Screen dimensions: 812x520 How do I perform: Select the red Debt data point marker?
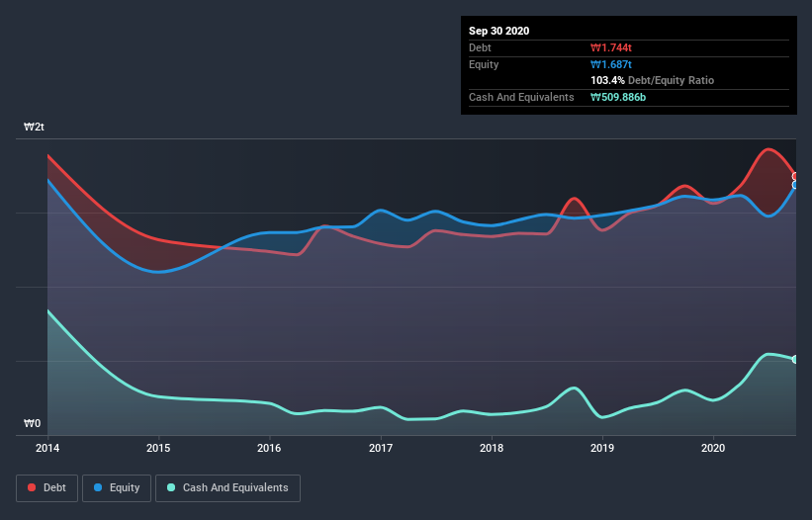795,176
